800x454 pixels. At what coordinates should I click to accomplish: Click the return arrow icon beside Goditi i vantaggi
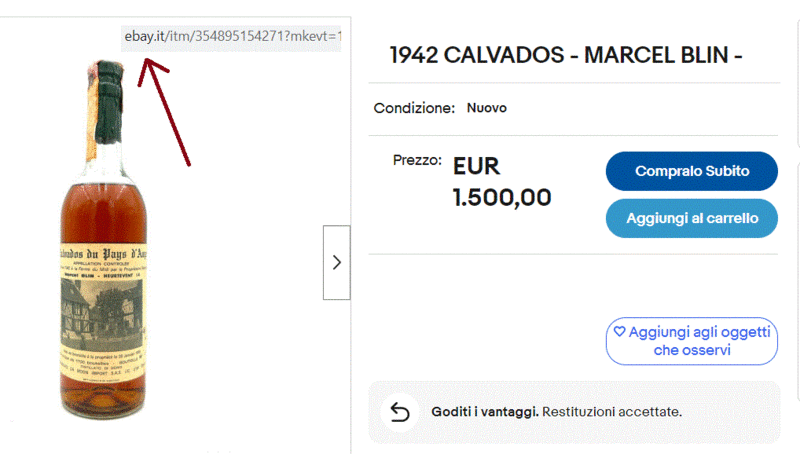pos(400,412)
